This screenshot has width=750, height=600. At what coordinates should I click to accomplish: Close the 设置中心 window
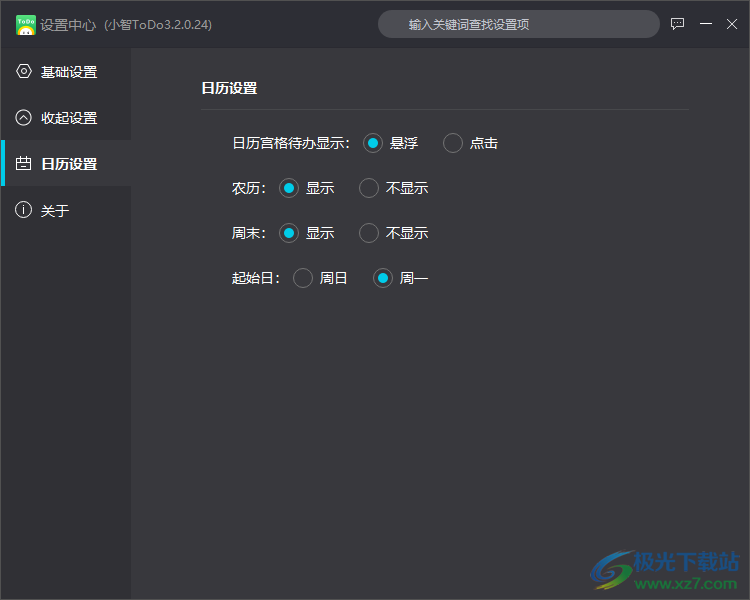[732, 24]
